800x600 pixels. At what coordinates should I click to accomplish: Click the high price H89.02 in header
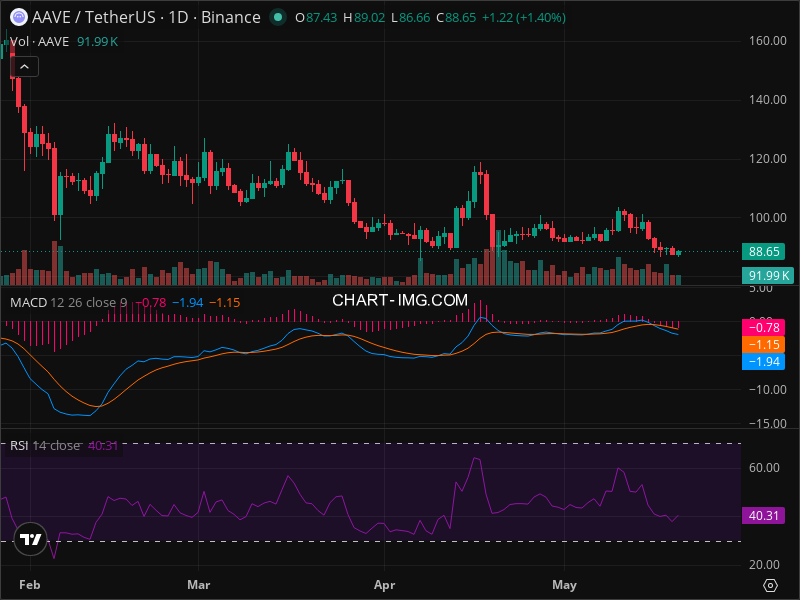point(364,18)
